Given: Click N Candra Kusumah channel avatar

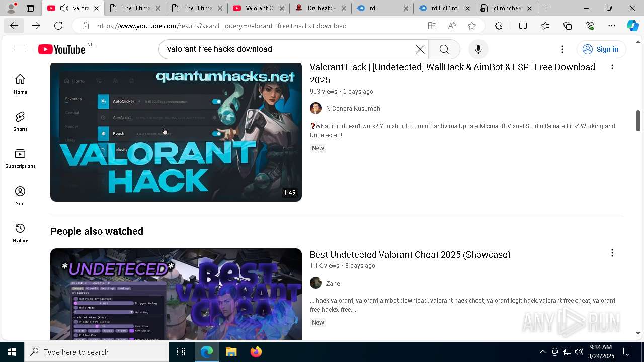Looking at the screenshot, I should click(316, 108).
